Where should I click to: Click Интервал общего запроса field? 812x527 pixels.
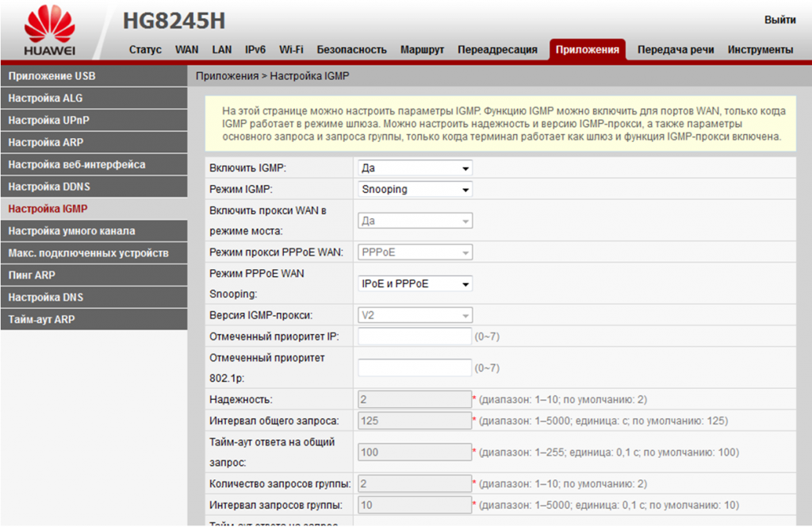coord(415,421)
